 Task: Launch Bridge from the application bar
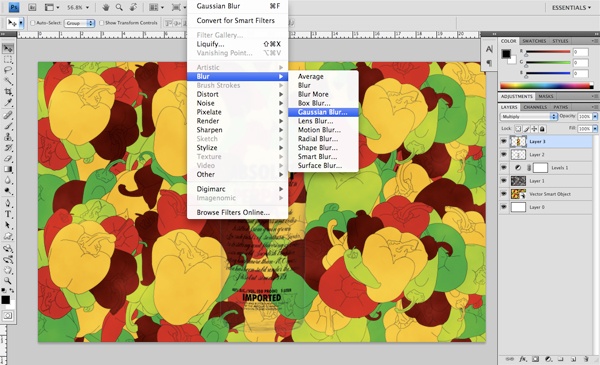pyautogui.click(x=32, y=7)
